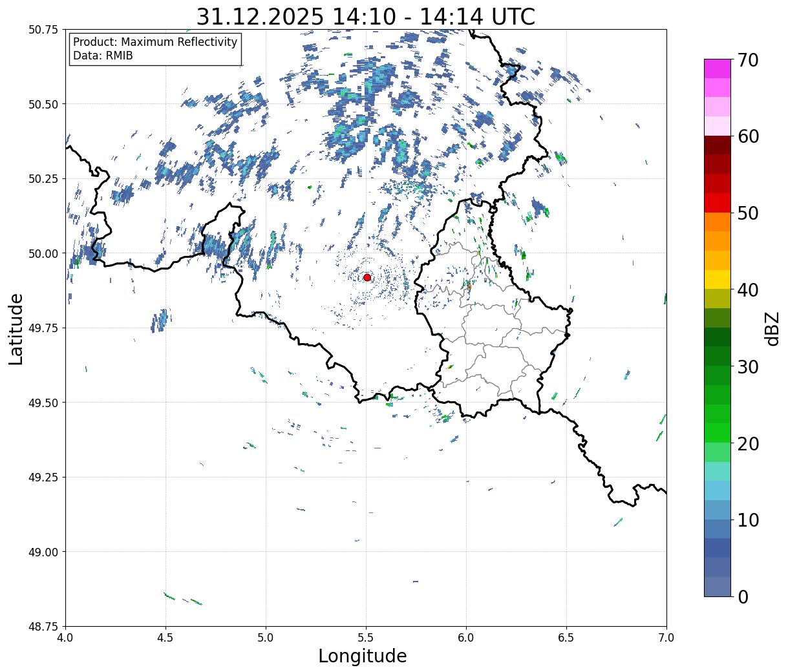Click latitude tick label 50.50

pos(43,104)
